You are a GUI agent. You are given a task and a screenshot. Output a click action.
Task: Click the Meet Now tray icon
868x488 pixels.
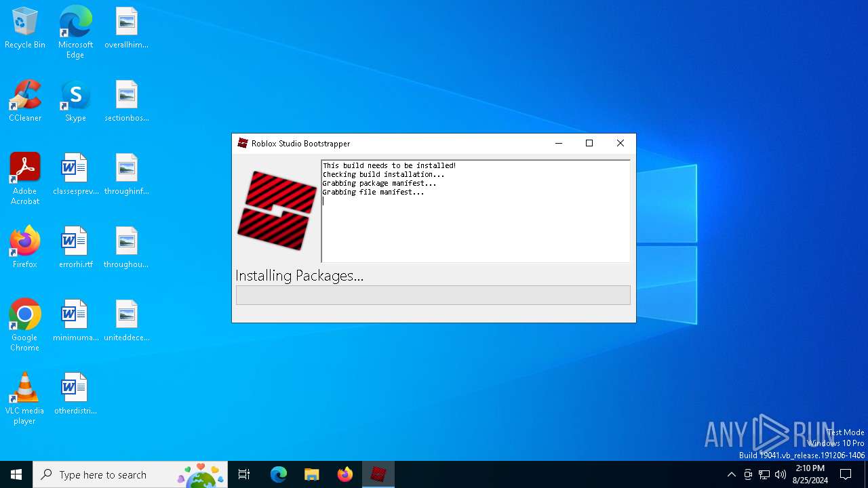[x=748, y=474]
